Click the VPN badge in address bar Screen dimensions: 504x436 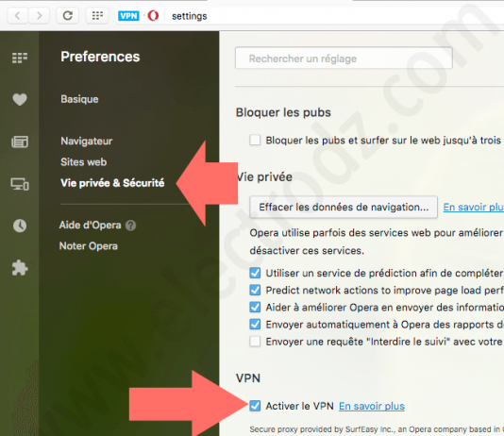coord(128,16)
